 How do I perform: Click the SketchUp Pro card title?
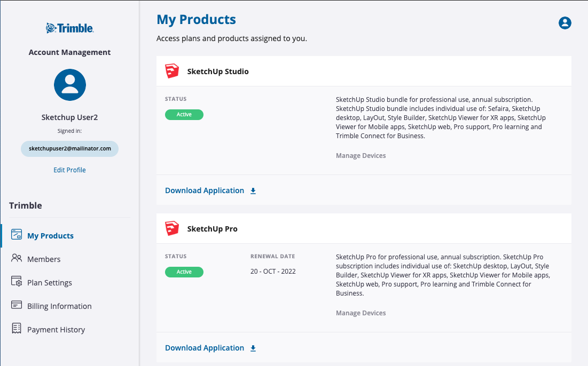point(212,229)
